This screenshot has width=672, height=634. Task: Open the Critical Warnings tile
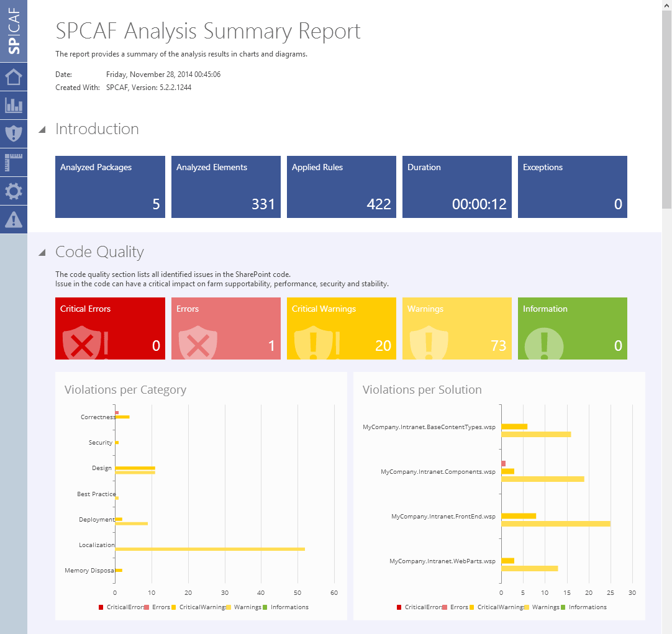(x=341, y=328)
